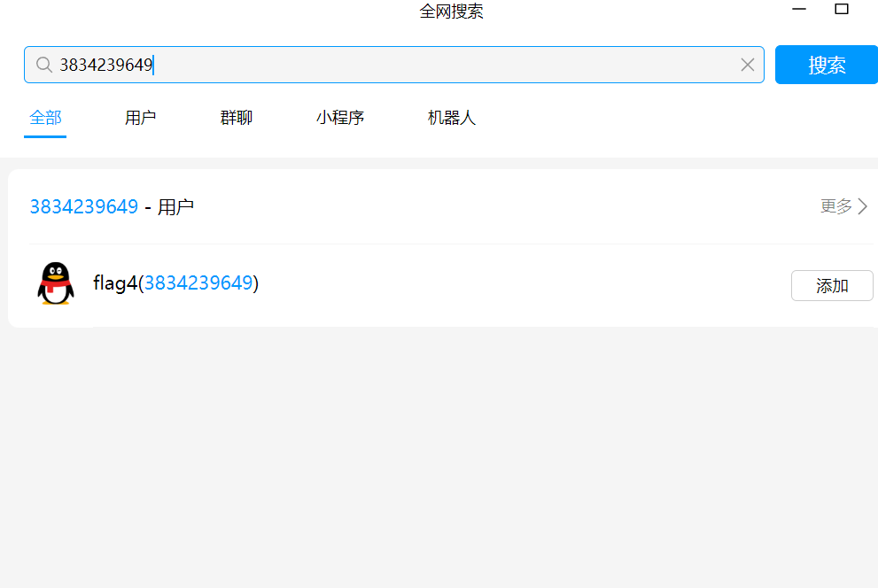The image size is (878, 588).
Task: Switch to the 用户 tab
Action: pos(140,118)
